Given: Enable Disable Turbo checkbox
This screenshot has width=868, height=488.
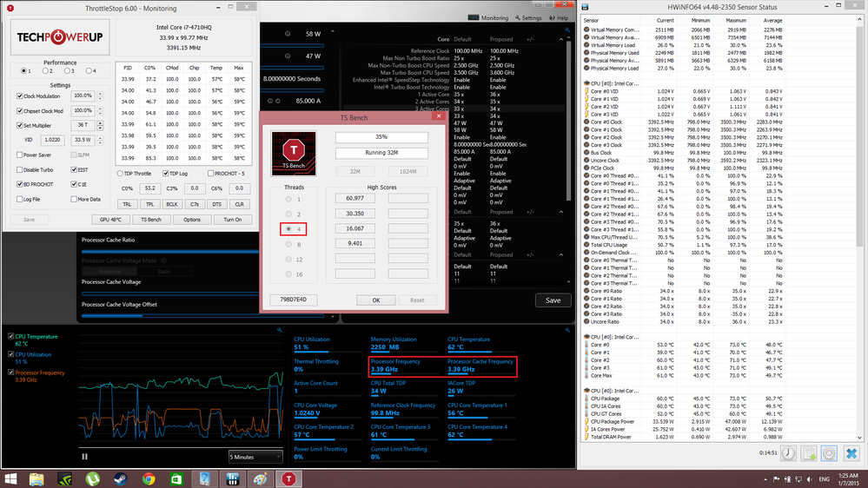Looking at the screenshot, I should tap(20, 170).
